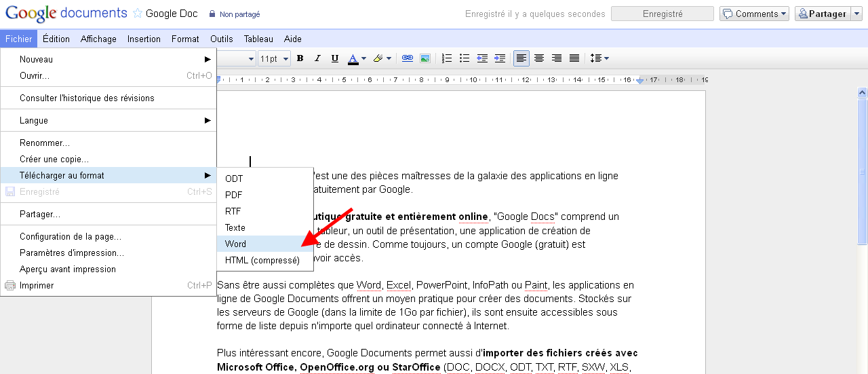Choose Word from the download format submenu
868x374 pixels.
click(x=236, y=244)
